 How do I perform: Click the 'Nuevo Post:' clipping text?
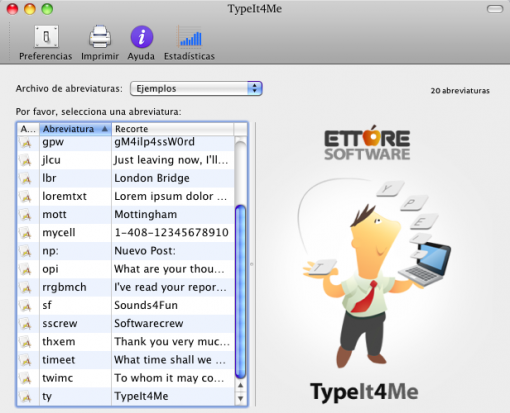[145, 251]
